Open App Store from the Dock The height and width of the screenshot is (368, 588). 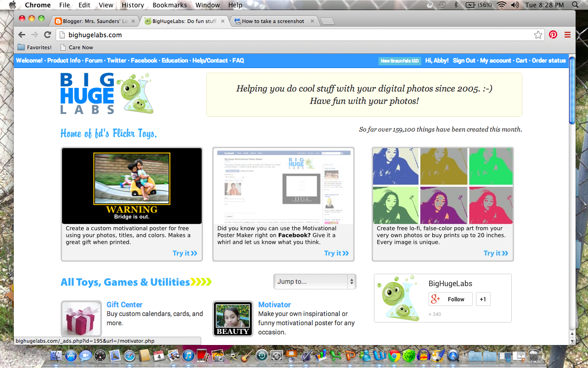70,356
